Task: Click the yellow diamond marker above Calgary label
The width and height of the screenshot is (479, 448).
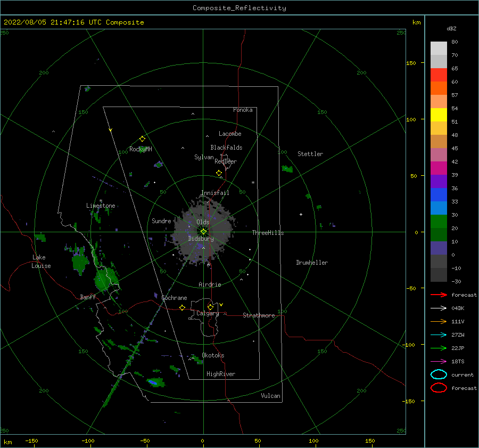Action: click(x=210, y=307)
